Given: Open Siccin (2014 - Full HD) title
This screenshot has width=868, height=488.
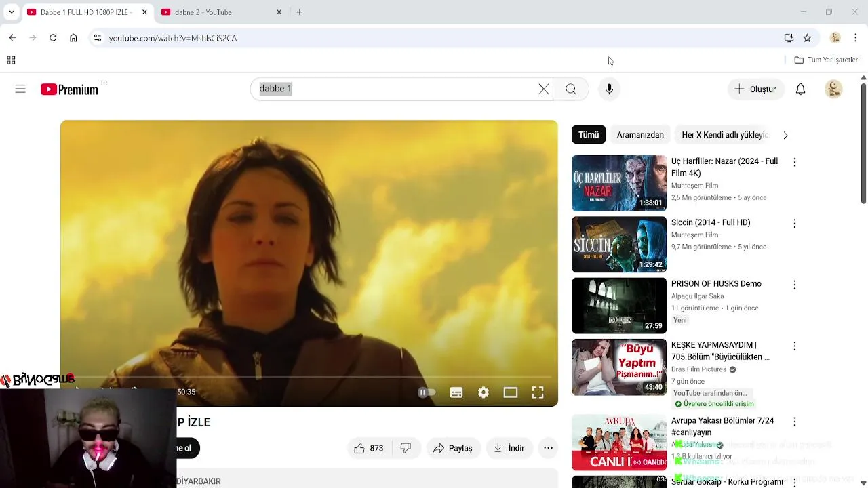Looking at the screenshot, I should (711, 222).
